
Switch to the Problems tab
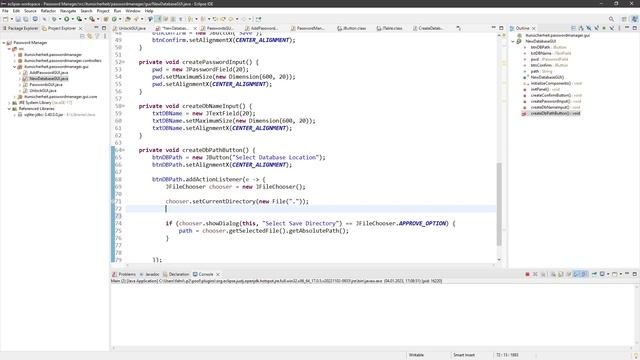point(124,274)
